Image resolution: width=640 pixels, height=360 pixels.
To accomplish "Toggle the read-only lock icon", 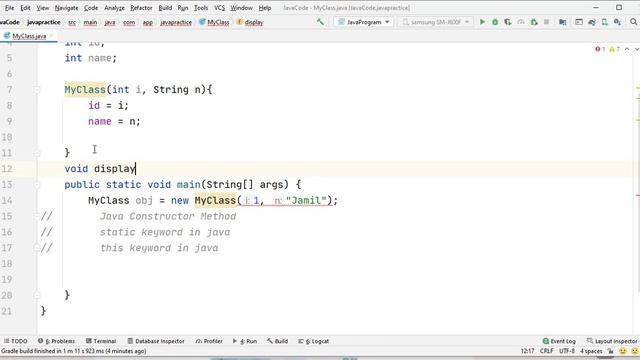I will [611, 351].
